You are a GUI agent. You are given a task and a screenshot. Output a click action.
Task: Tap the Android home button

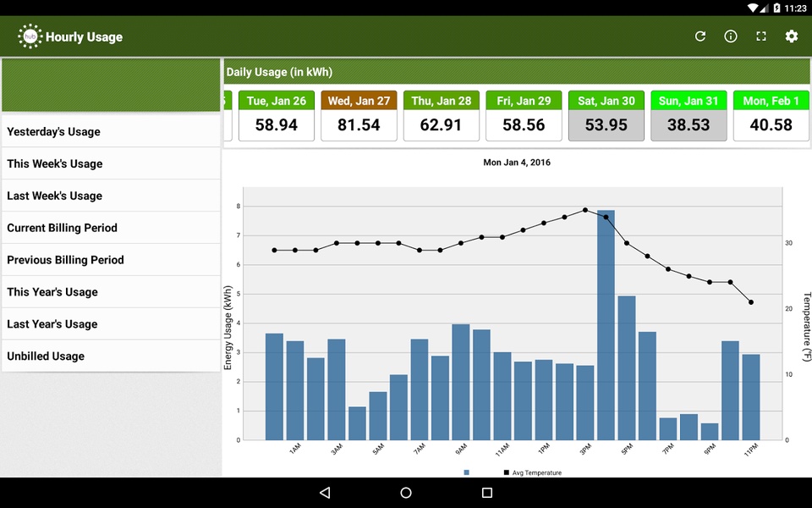pyautogui.click(x=406, y=493)
